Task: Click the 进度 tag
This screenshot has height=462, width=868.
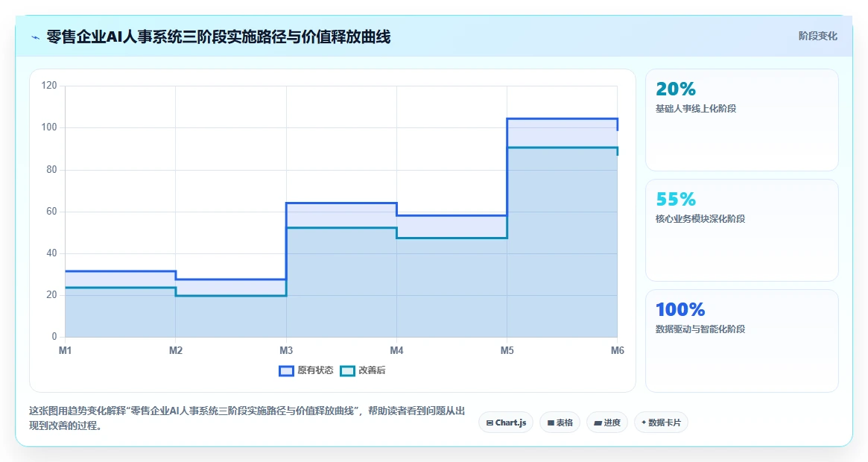Action: click(x=607, y=422)
